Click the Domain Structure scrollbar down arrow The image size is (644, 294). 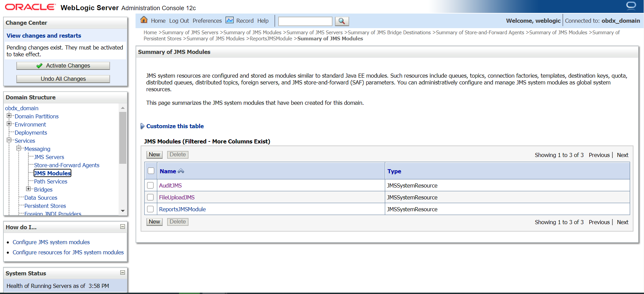(x=123, y=211)
